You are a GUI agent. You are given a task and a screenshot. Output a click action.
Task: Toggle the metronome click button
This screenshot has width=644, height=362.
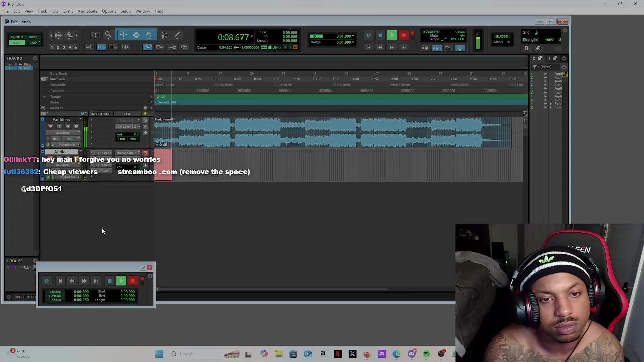437,48
